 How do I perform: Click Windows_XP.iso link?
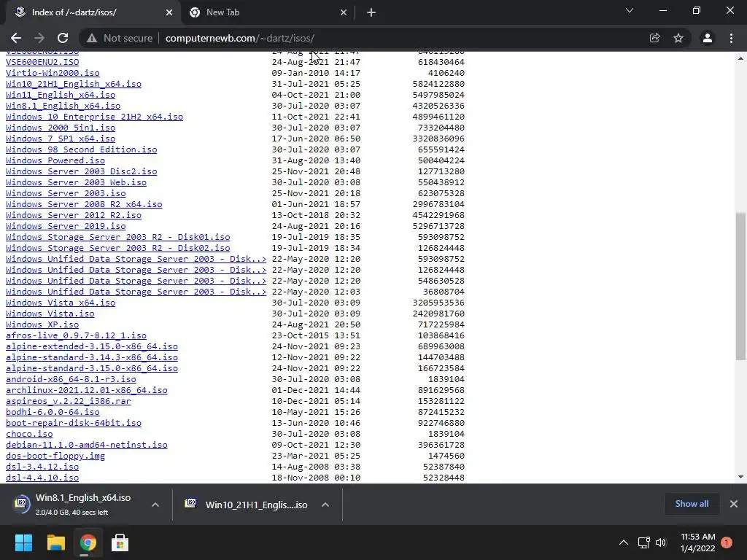42,324
